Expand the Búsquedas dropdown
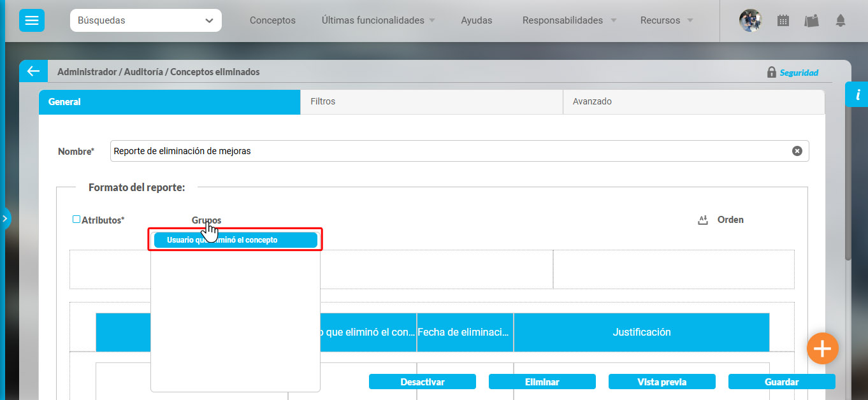868x400 pixels. pos(146,20)
